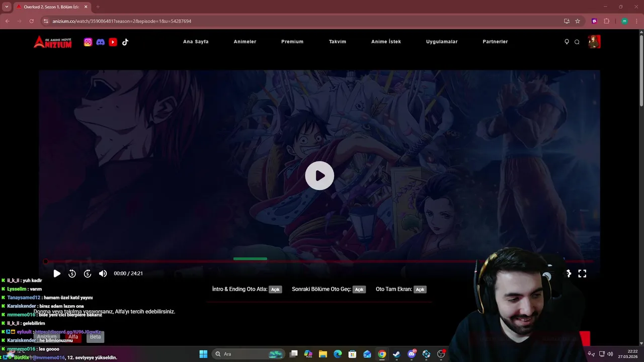Mute the video with the speaker icon
Viewport: 644px width, 362px height.
click(x=103, y=274)
